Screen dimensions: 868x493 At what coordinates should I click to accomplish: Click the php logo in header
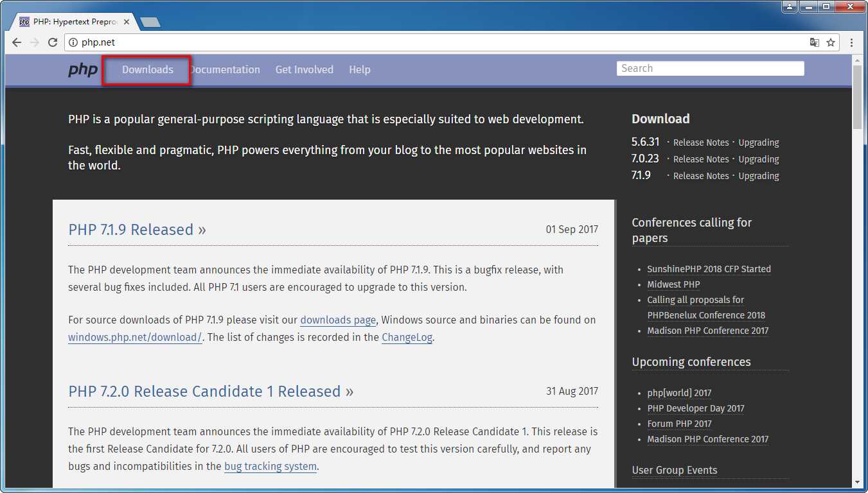[x=83, y=69]
